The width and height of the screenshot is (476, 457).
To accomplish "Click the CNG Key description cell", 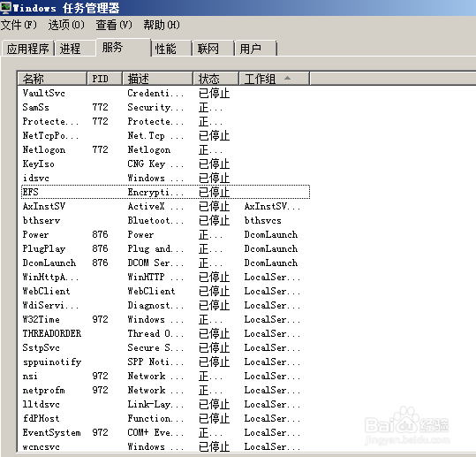I will [x=155, y=164].
